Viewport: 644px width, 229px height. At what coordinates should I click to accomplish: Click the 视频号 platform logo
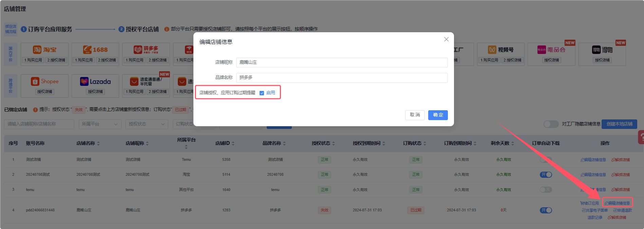point(500,50)
